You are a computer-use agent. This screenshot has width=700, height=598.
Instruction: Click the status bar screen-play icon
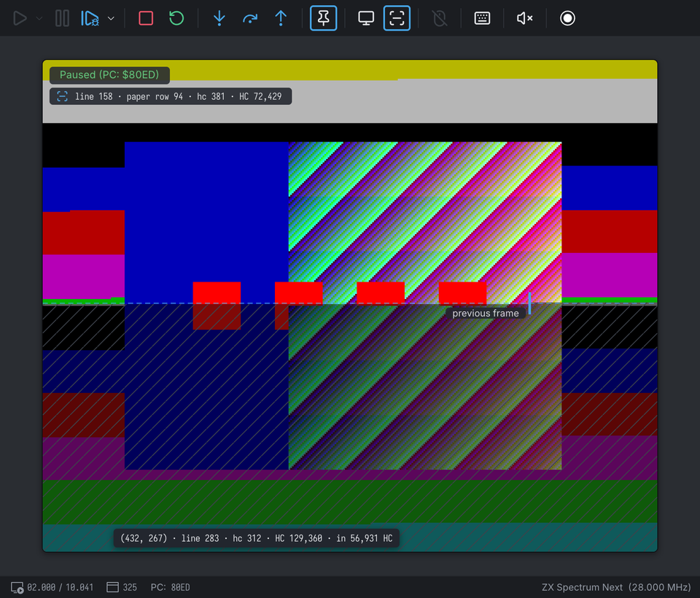click(17, 587)
